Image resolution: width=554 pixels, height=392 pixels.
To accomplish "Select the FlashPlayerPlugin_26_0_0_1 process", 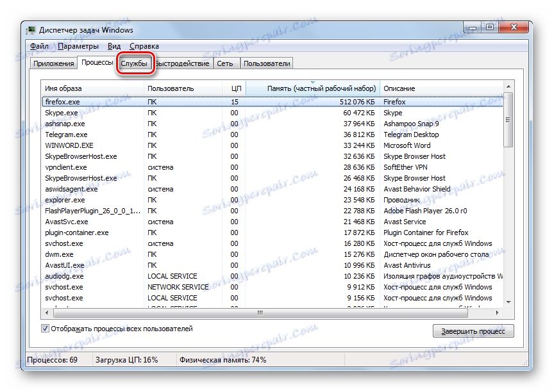I will click(272, 211).
